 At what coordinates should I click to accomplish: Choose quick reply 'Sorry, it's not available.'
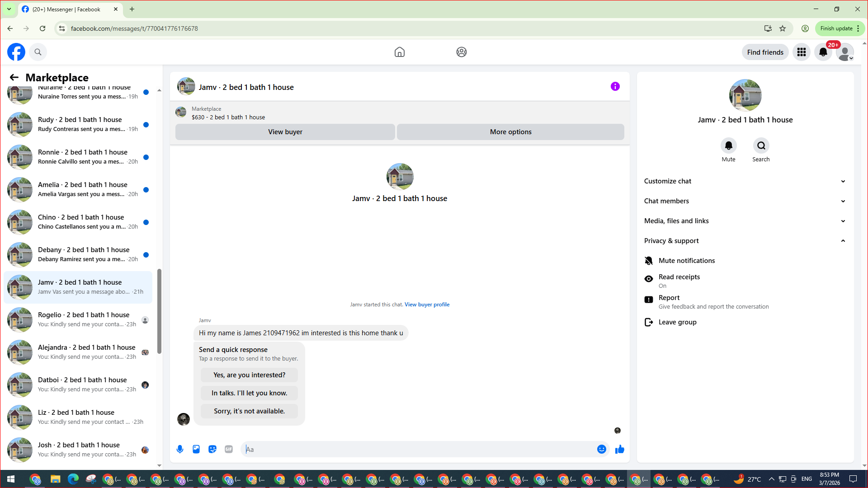(250, 411)
